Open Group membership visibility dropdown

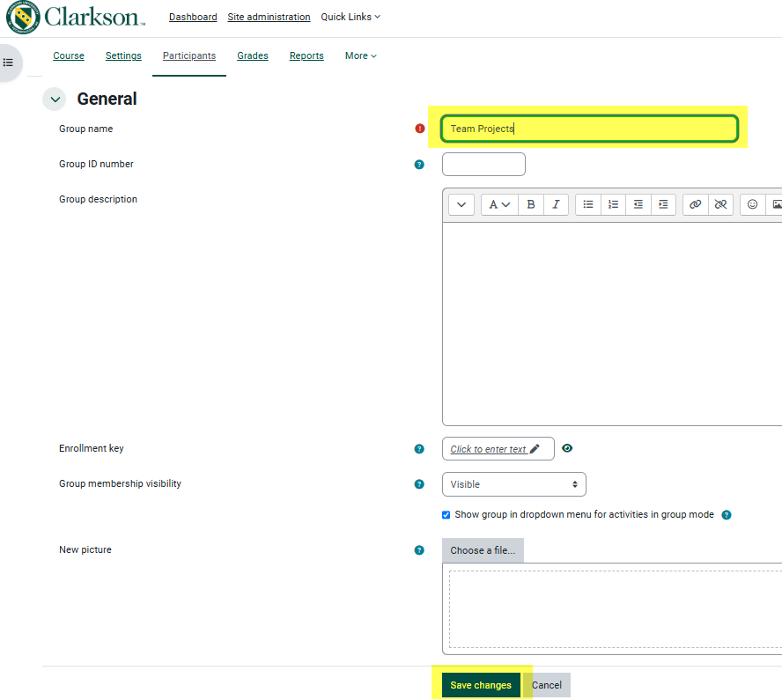click(513, 484)
